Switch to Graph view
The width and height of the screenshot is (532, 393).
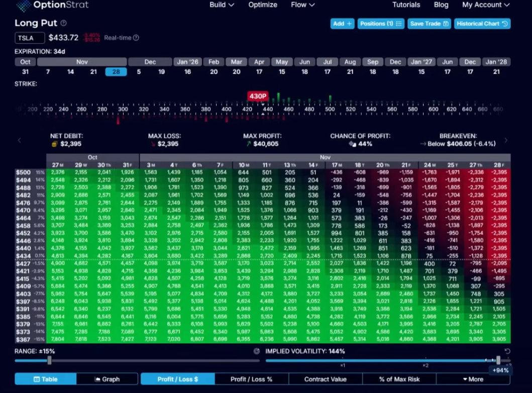click(x=107, y=379)
